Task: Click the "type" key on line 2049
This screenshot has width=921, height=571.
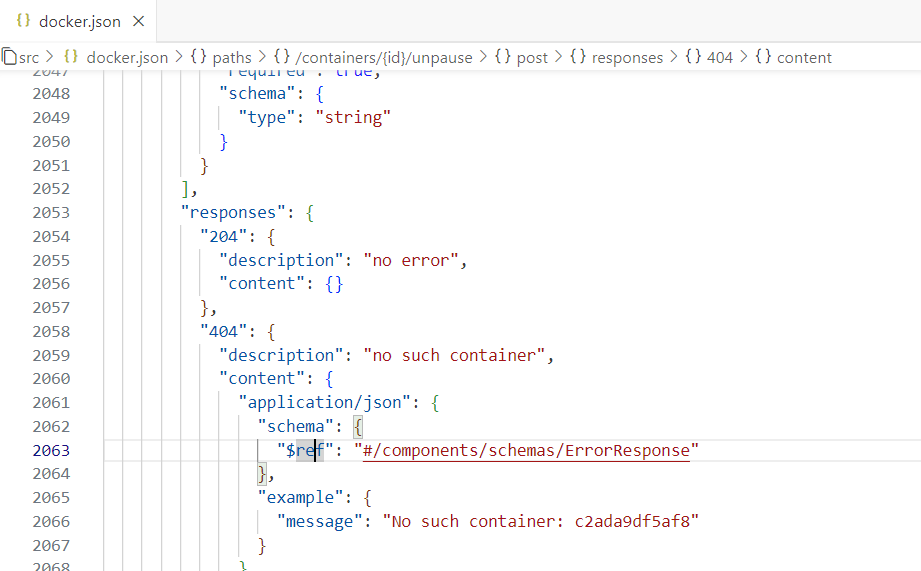Action: click(267, 117)
